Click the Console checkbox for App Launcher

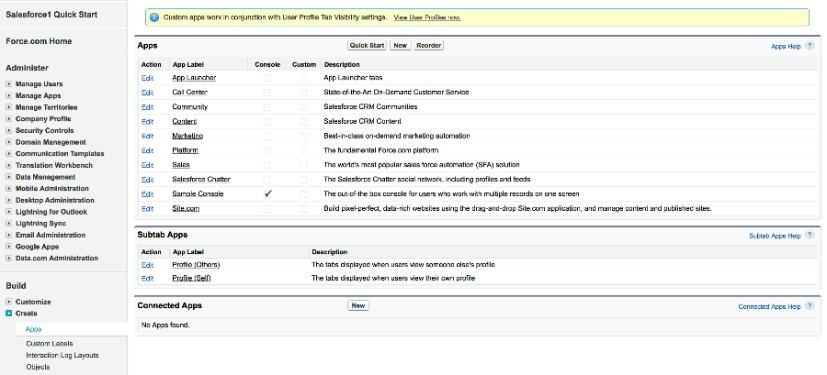[267, 78]
